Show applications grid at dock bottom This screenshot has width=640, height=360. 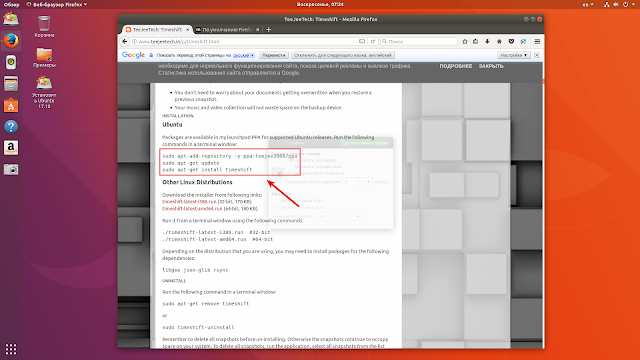click(11, 349)
